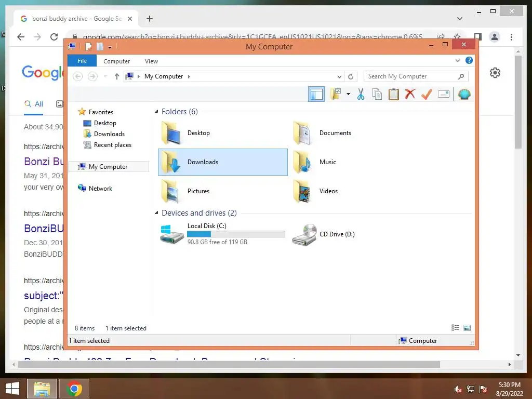This screenshot has width=532, height=399.
Task: Select the CD Drive (D:)
Action: coord(354,234)
